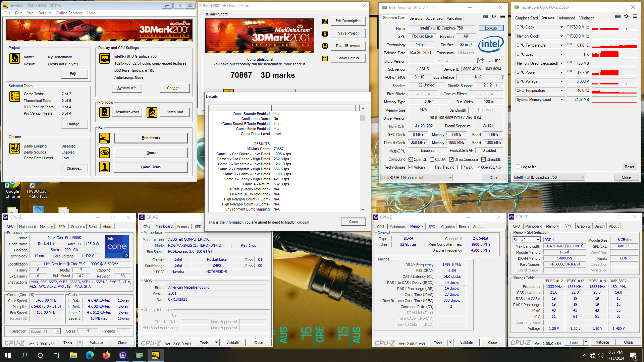Click the System Info button in 3DMark2001
The image size is (644, 362).
[x=127, y=88]
